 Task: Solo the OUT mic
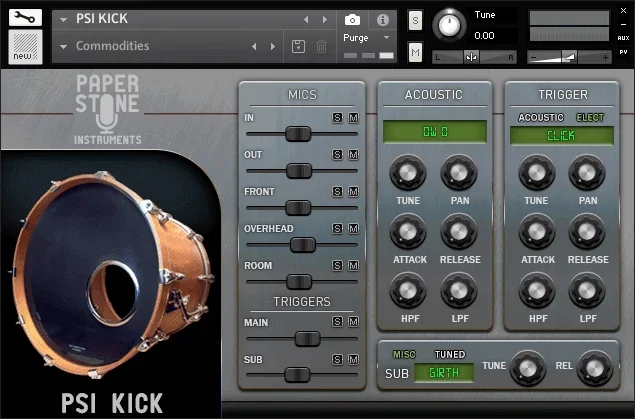(337, 155)
